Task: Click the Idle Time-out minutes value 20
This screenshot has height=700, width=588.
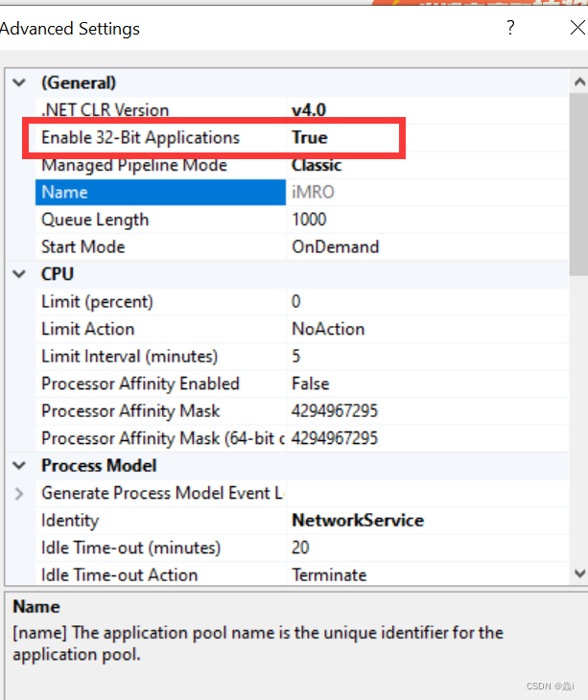Action: pos(301,548)
